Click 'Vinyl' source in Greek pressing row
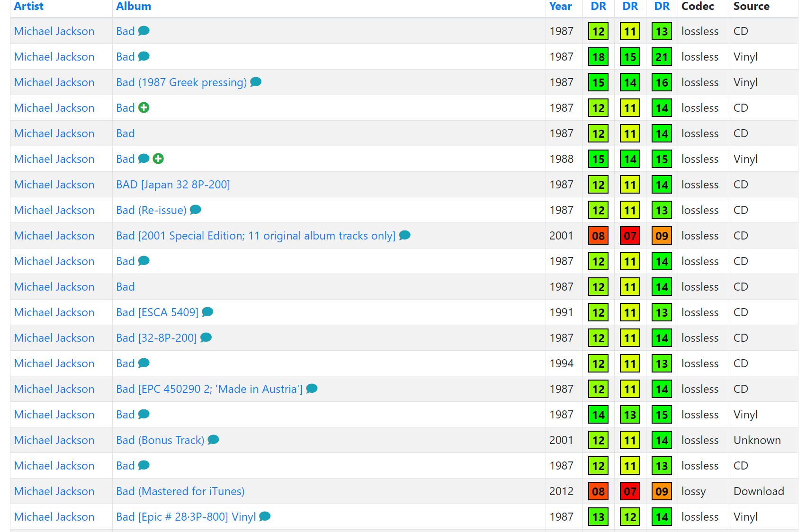806x532 pixels. (746, 83)
